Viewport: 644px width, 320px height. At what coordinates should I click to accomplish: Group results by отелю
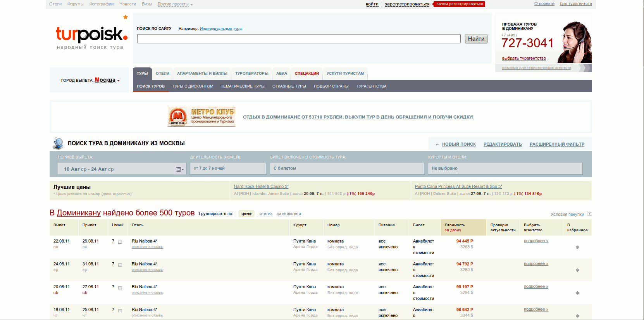coord(265,214)
